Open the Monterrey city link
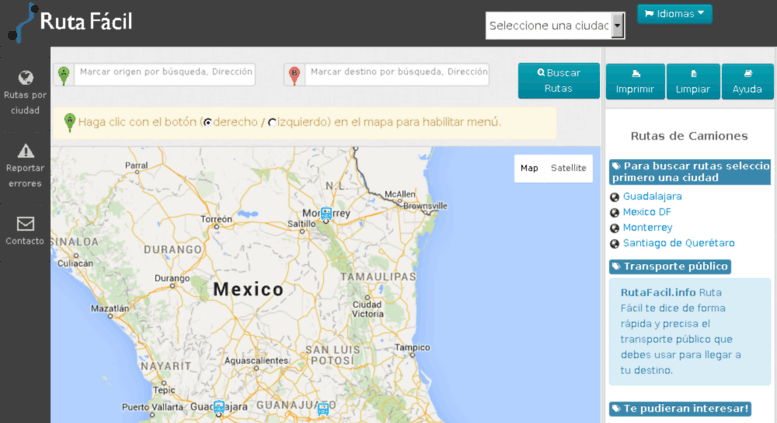This screenshot has height=423, width=777. pyautogui.click(x=647, y=228)
